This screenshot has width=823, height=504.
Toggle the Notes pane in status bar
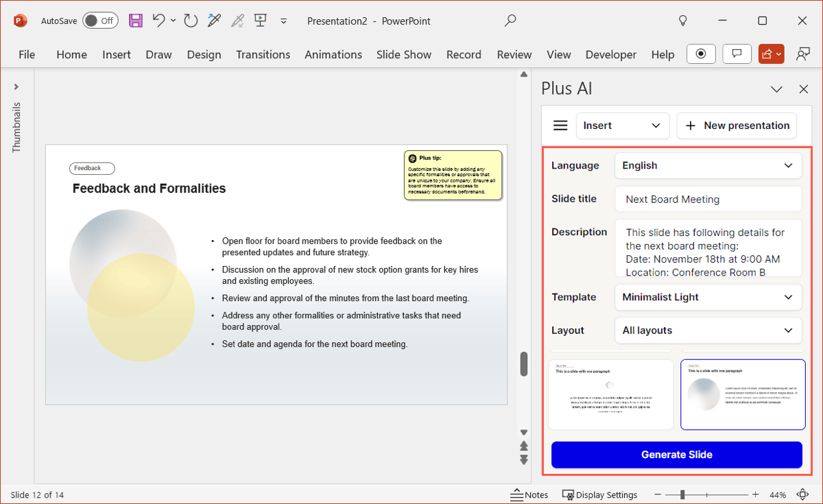tap(529, 494)
